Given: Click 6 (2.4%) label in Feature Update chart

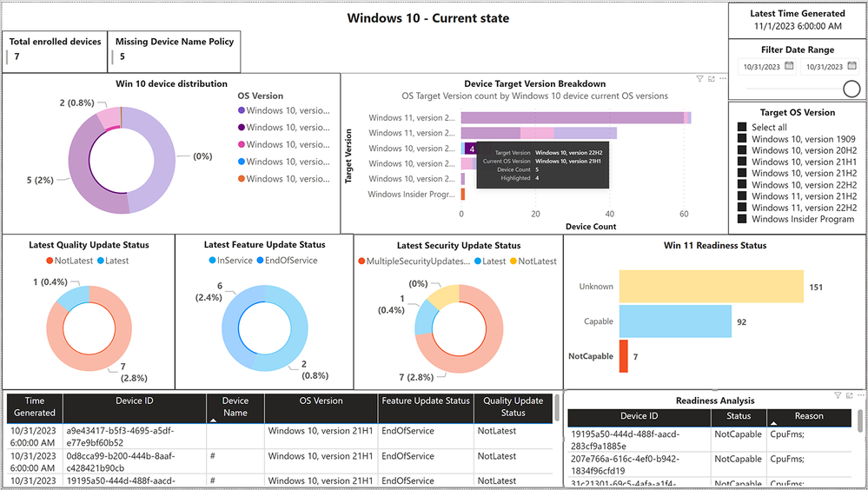Looking at the screenshot, I should [209, 292].
